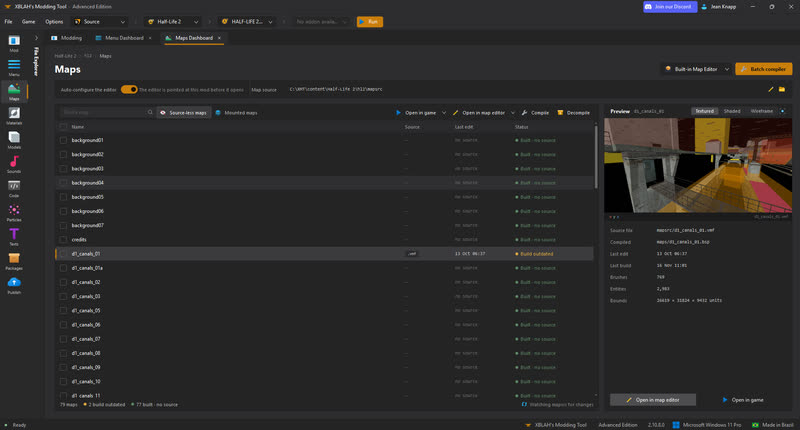Open the Menu section in sidebar
This screenshot has height=430, width=800.
(x=14, y=67)
